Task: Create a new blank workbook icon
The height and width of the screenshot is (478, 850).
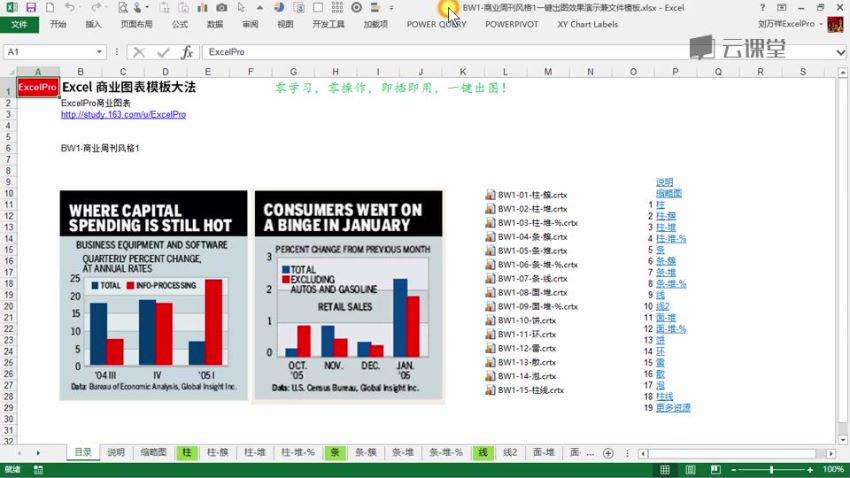Action: 50,8
